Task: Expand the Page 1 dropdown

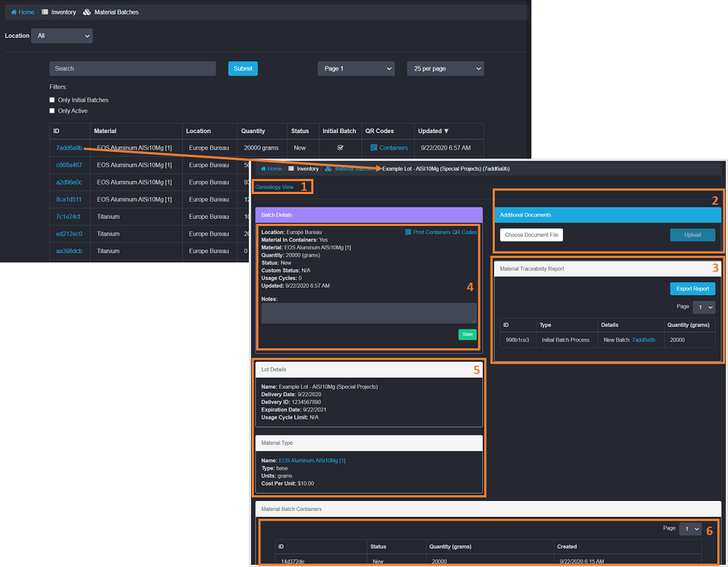Action: [x=355, y=69]
